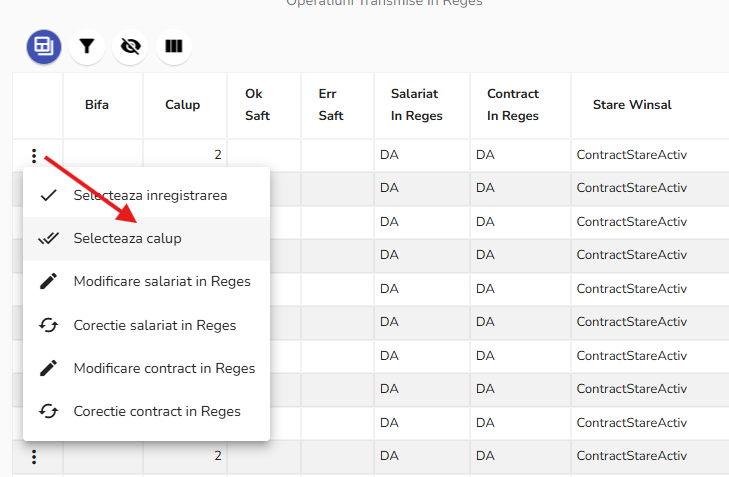This screenshot has width=729, height=477.
Task: Open the column chooser icon
Action: pyautogui.click(x=174, y=46)
